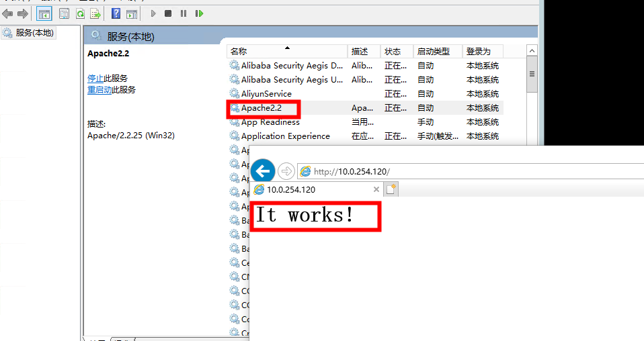Click gear icon beside App Readiness
644x341 pixels.
[x=235, y=122]
